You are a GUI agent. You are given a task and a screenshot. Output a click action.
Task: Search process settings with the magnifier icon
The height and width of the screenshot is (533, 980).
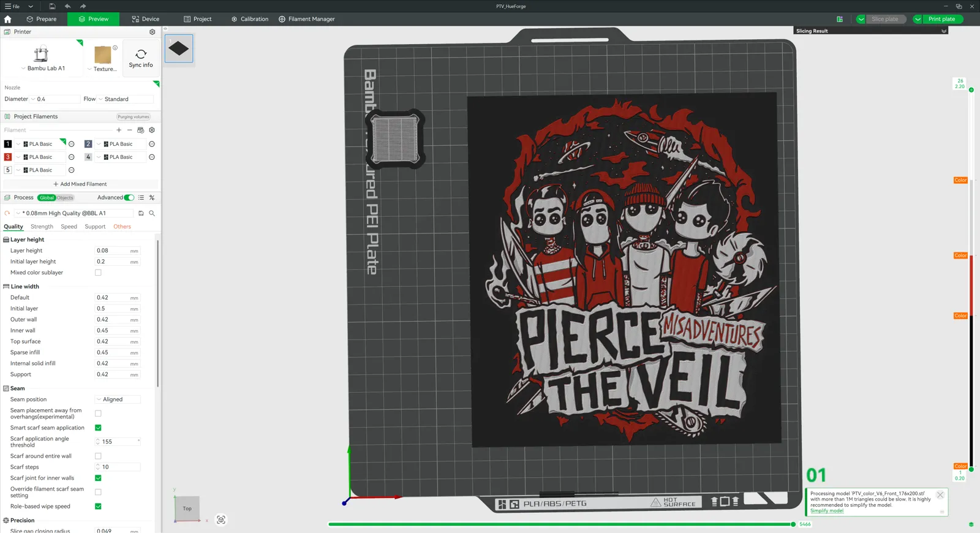click(x=152, y=213)
